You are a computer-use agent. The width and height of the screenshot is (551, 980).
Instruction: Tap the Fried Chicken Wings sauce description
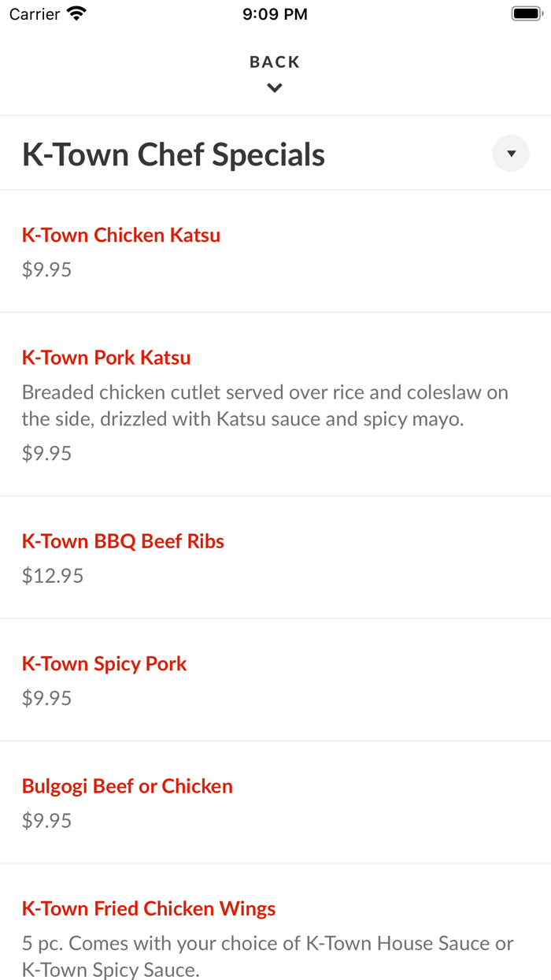coord(268,956)
